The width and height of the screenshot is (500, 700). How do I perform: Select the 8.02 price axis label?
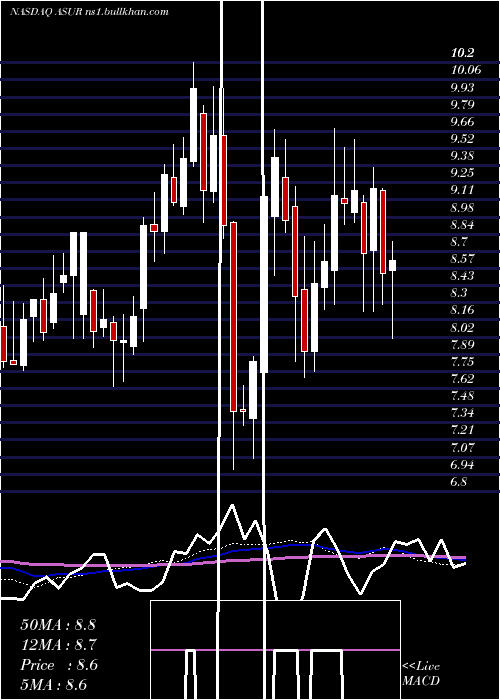pos(462,328)
